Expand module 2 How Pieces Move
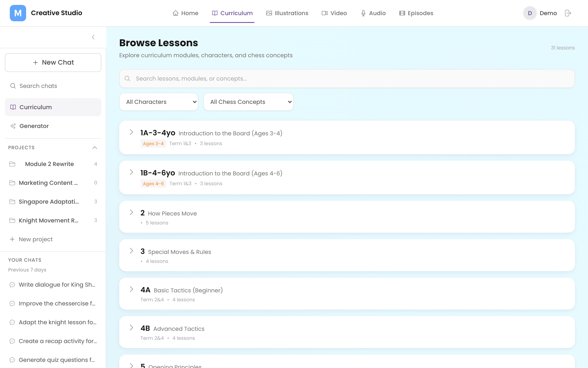Image resolution: width=588 pixels, height=368 pixels. click(131, 212)
